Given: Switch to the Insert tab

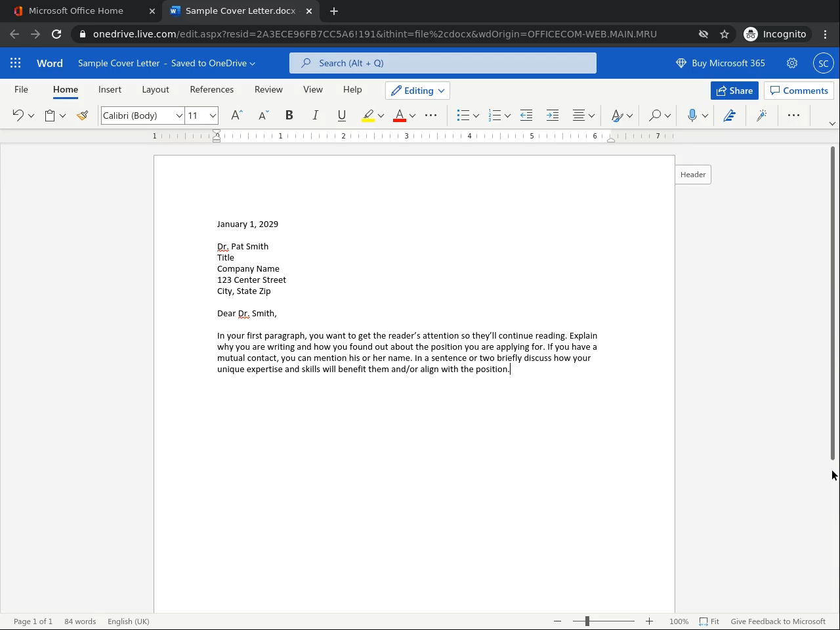Looking at the screenshot, I should coord(110,89).
